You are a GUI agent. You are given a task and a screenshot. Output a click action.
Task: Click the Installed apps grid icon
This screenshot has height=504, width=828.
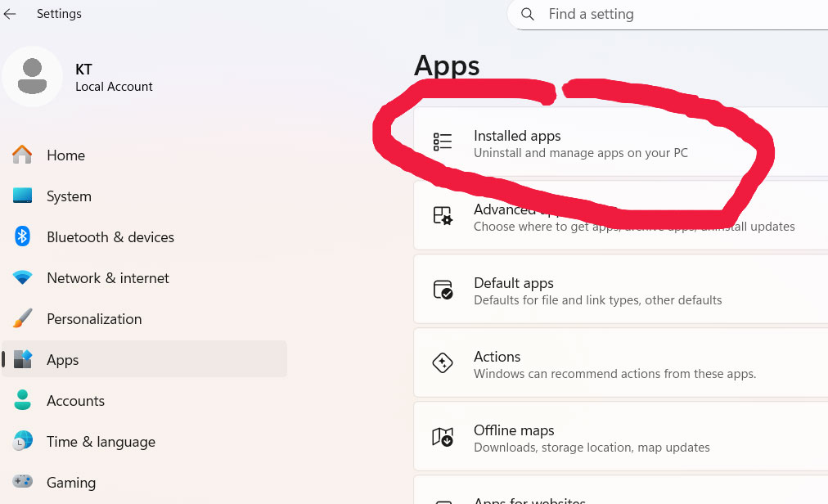pos(443,141)
